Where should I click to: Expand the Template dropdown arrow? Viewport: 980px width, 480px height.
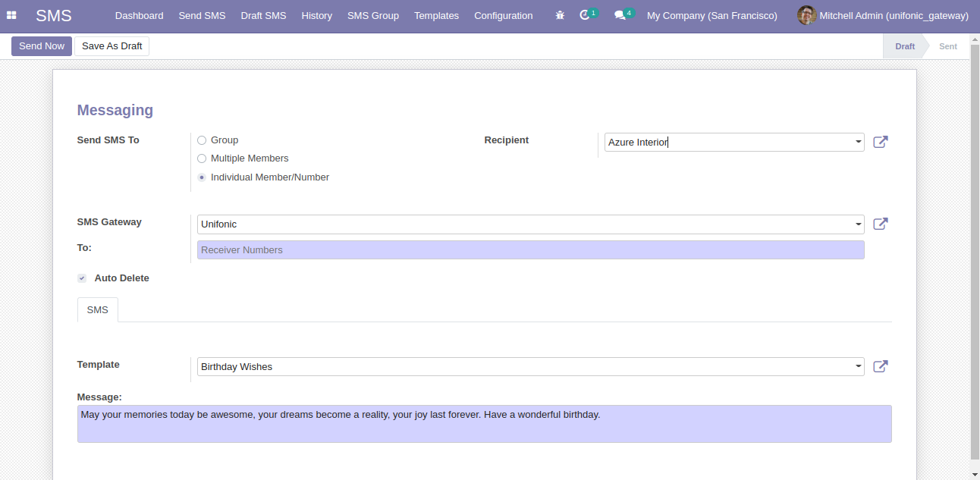pos(858,366)
